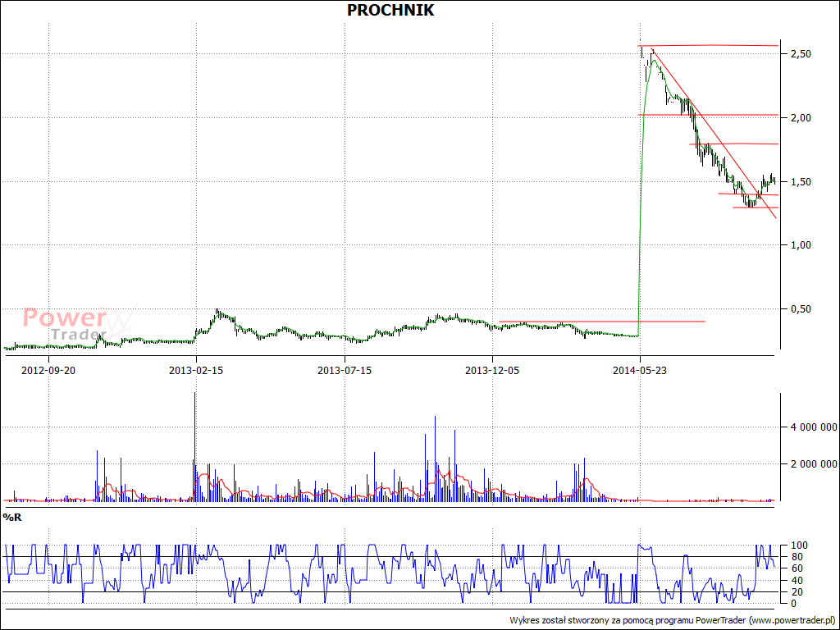840x630 pixels.
Task: Select the 2013-12-05 date label
Action: click(x=492, y=370)
